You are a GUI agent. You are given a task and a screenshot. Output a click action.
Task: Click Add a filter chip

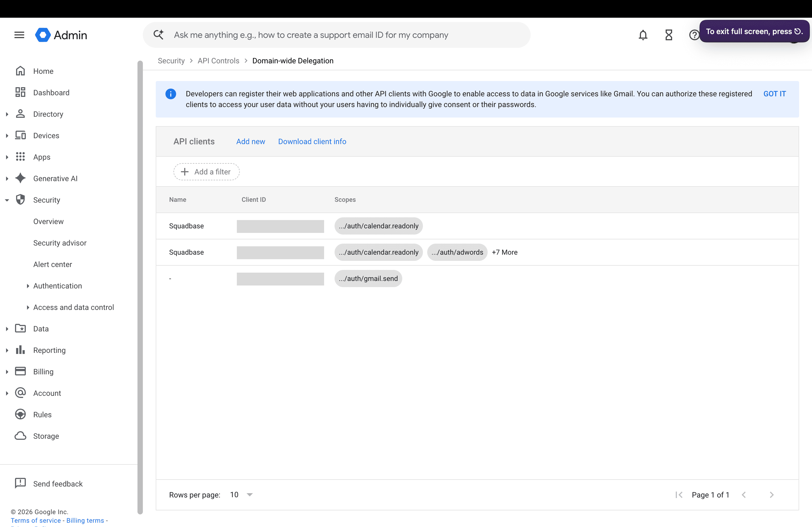206,172
